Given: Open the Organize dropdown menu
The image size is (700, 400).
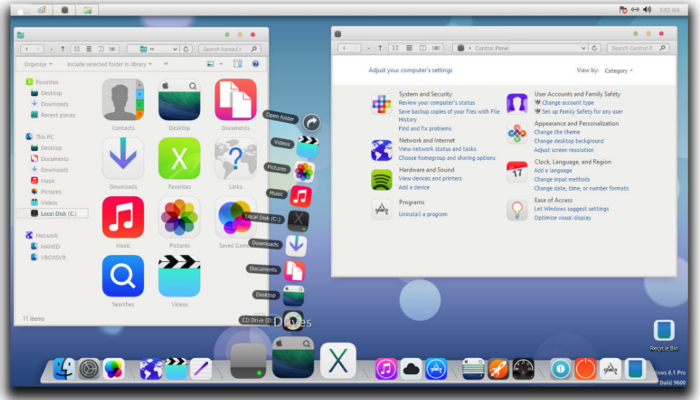Looking at the screenshot, I should click(x=38, y=64).
